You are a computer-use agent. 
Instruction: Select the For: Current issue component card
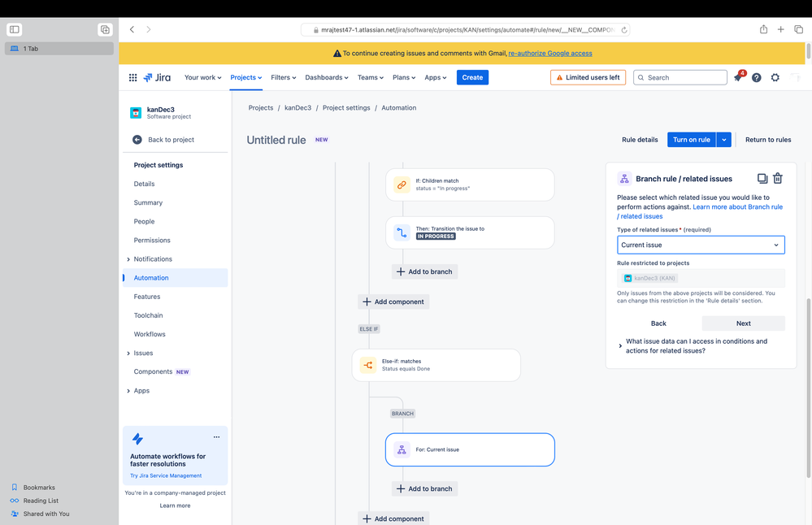pyautogui.click(x=470, y=450)
